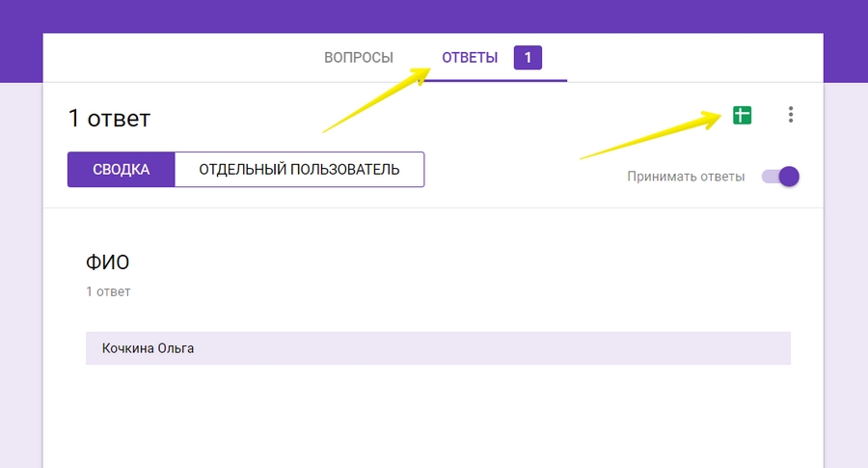868x468 pixels.
Task: Click the purple header banner above the form
Action: tap(434, 15)
